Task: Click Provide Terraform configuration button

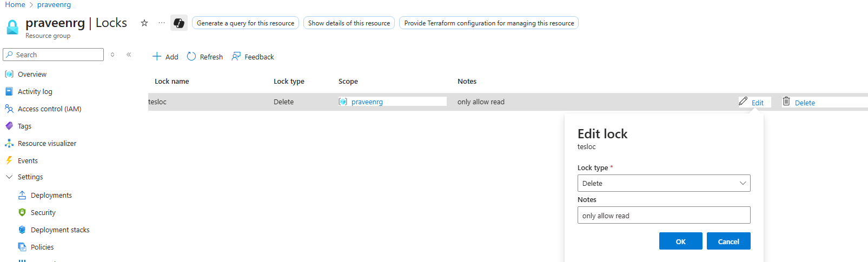Action: point(489,23)
